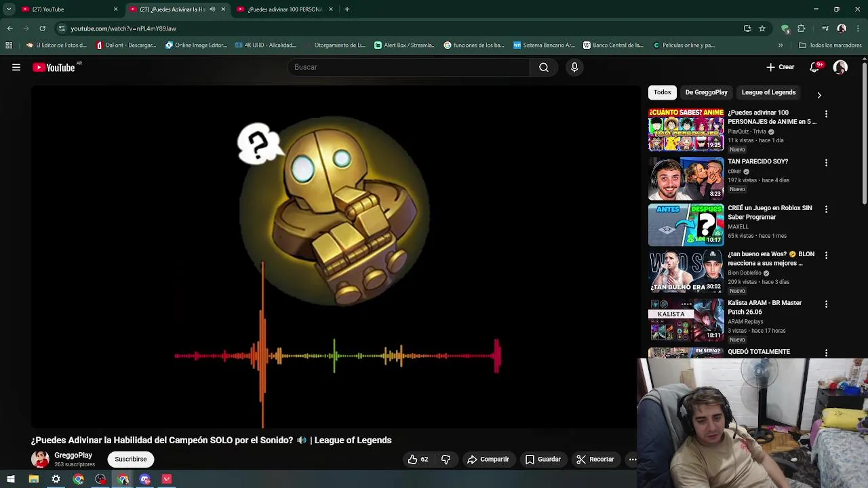Open install or cast icon in address bar
Screen dimensions: 868x488
[747, 28]
